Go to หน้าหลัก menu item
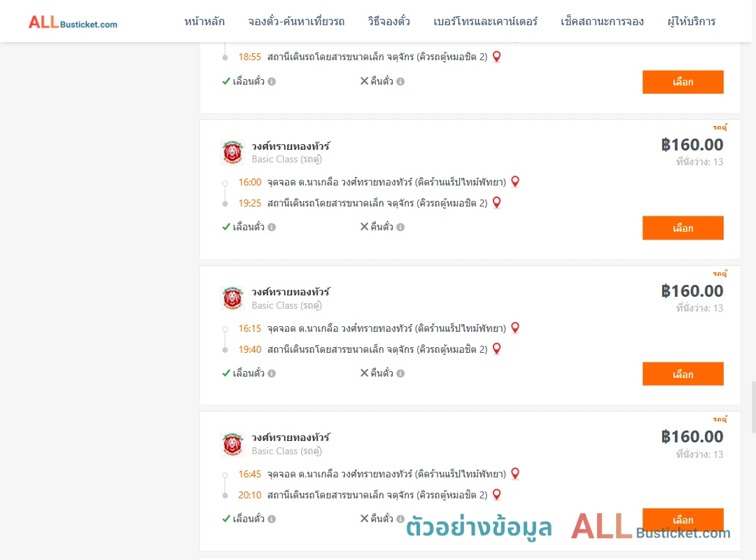Screen dimensions: 756x560 pos(204,21)
